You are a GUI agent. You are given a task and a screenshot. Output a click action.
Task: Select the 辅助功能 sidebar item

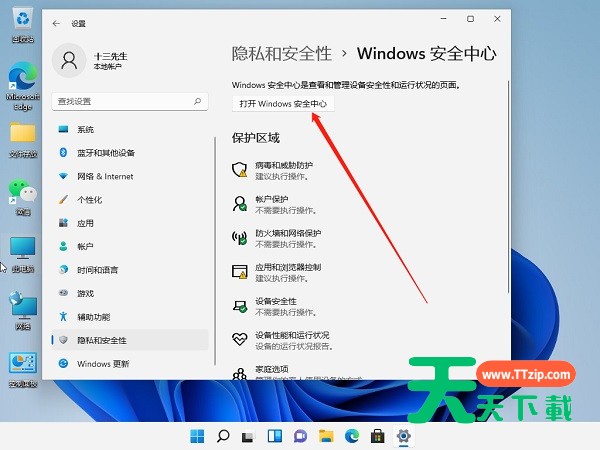(x=94, y=316)
